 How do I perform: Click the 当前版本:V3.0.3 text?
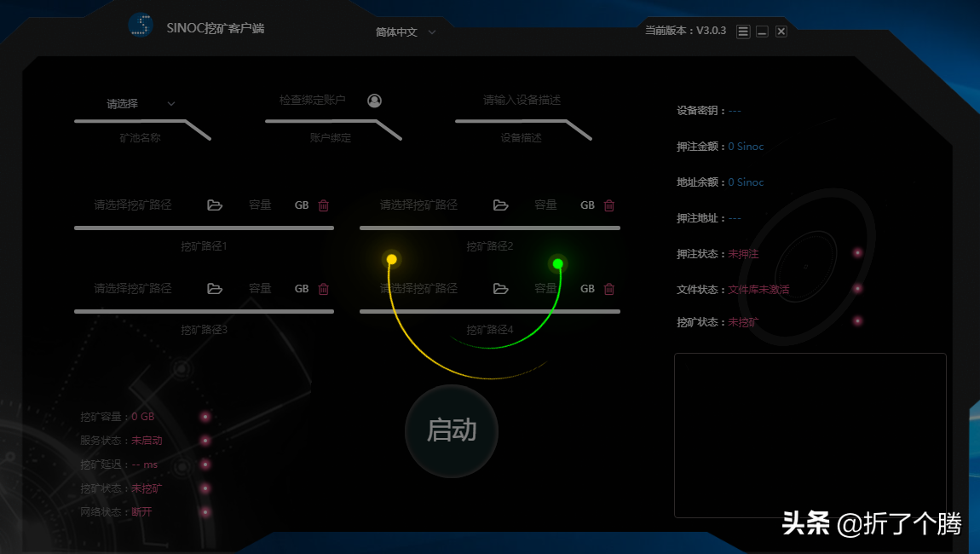[x=686, y=30]
